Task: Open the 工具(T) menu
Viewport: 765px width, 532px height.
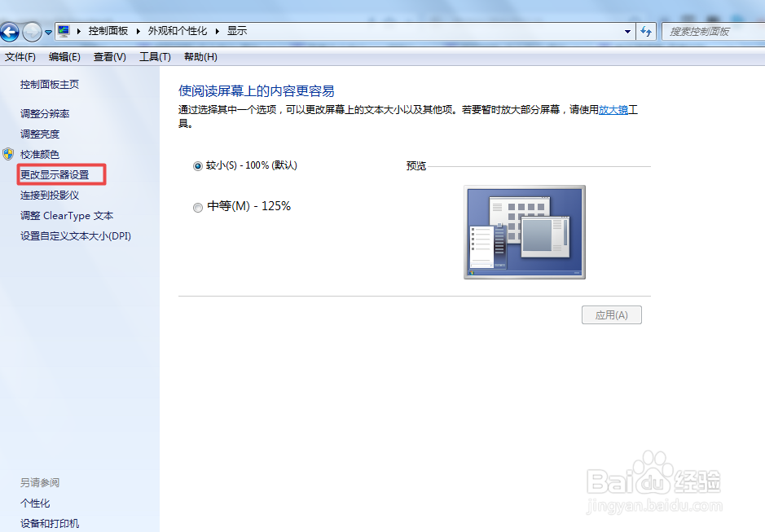Action: pyautogui.click(x=155, y=56)
